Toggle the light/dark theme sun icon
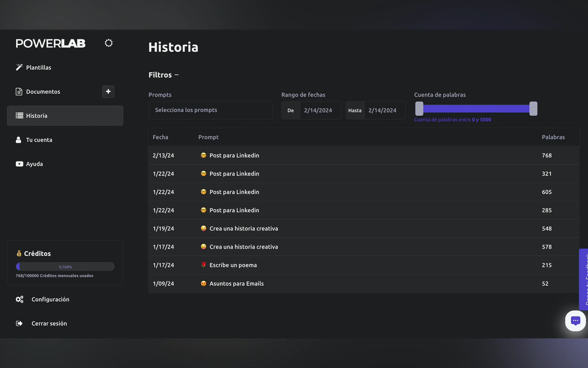 [108, 43]
